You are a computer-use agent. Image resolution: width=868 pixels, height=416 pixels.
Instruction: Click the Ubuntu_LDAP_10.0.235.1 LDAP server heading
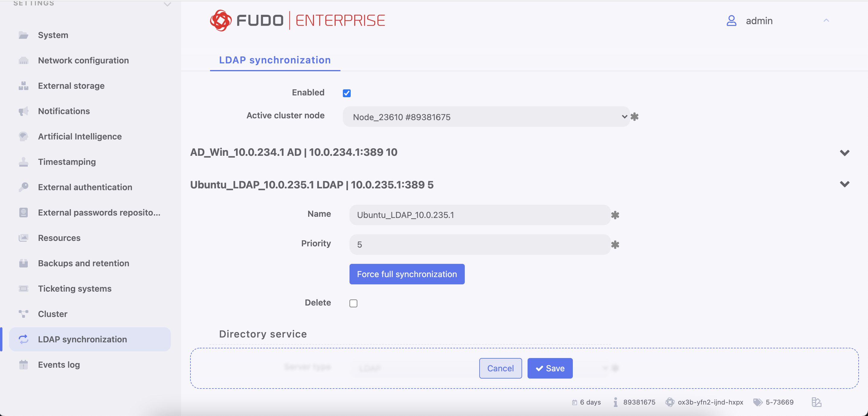(x=311, y=184)
